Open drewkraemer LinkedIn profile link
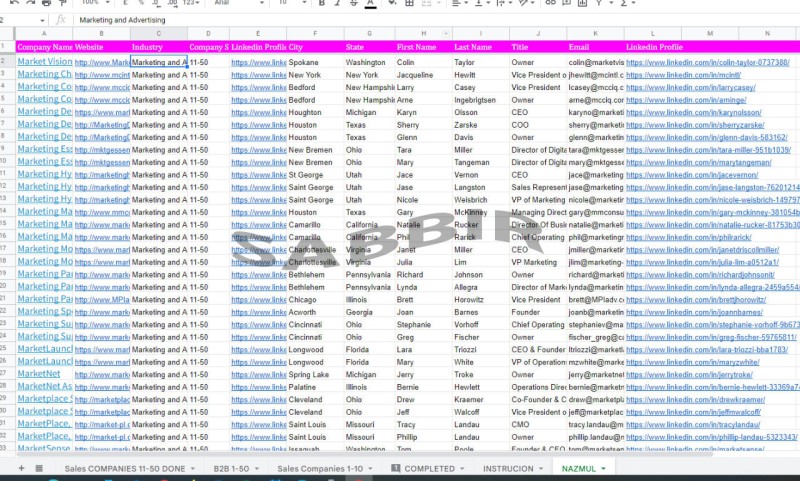The height and width of the screenshot is (481, 800). [695, 399]
